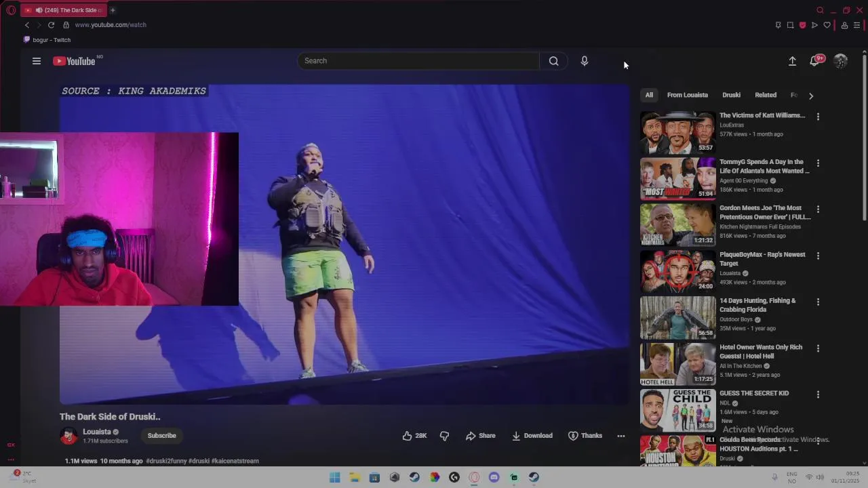
Task: Click the address bar URL
Action: tap(111, 25)
